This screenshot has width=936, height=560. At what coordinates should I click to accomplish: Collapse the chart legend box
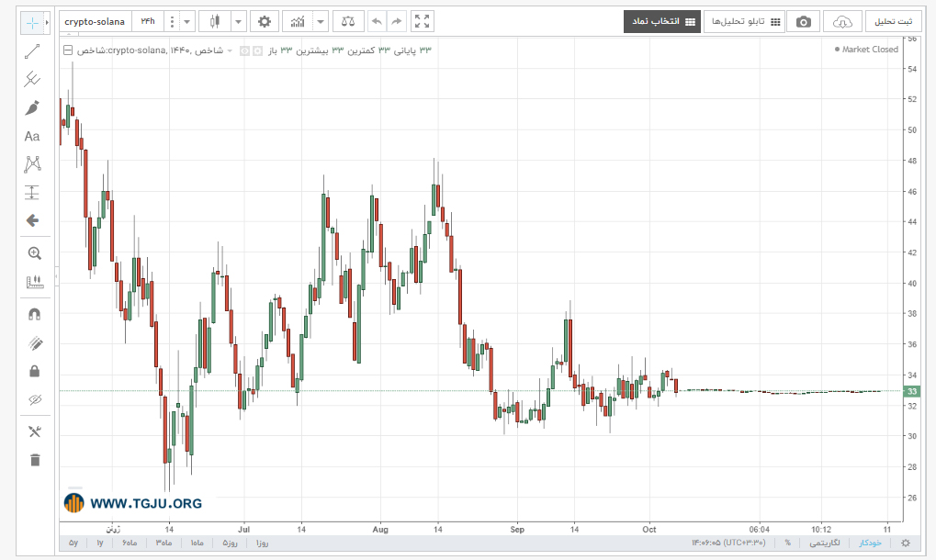tap(68, 50)
